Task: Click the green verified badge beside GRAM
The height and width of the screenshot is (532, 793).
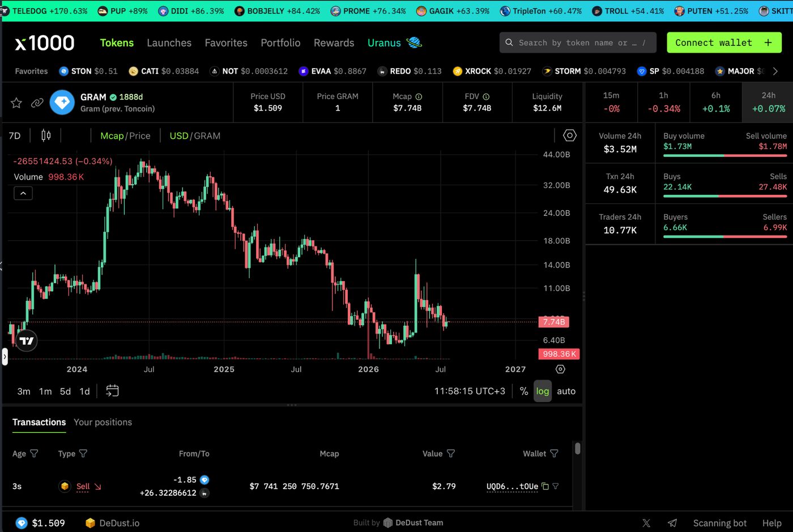Action: [x=113, y=97]
